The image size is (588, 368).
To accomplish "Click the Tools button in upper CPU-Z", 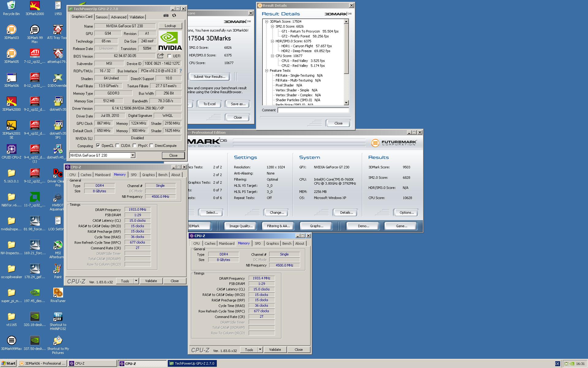I will (x=125, y=281).
